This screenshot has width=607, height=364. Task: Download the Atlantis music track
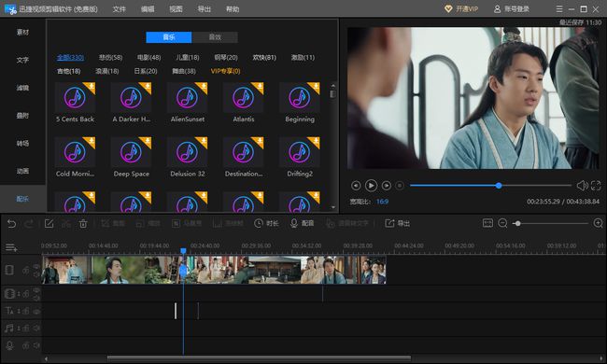pyautogui.click(x=260, y=86)
